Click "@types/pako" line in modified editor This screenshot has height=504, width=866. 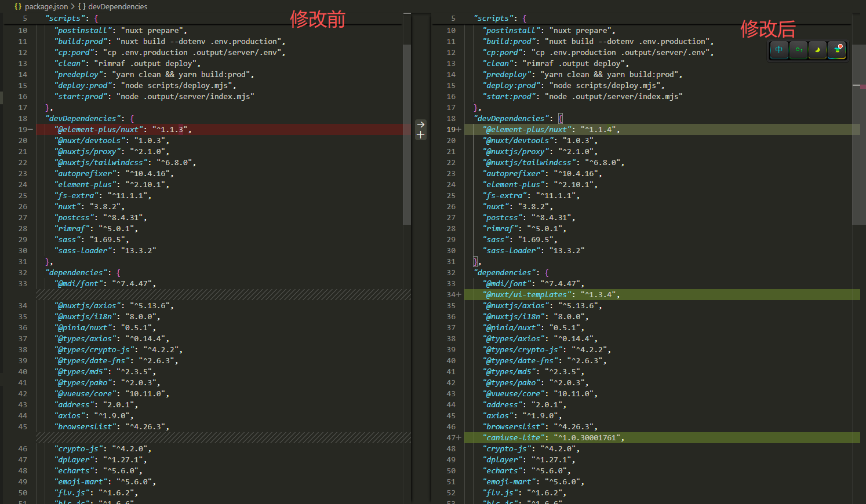pos(536,383)
